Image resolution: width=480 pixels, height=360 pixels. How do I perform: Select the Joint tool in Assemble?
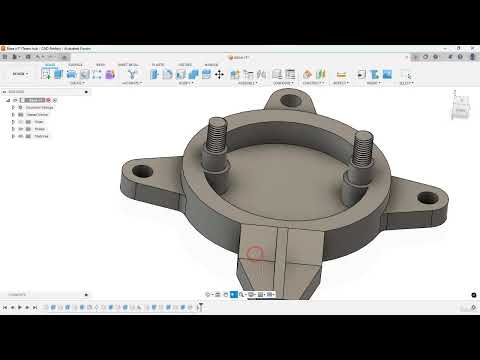point(248,74)
